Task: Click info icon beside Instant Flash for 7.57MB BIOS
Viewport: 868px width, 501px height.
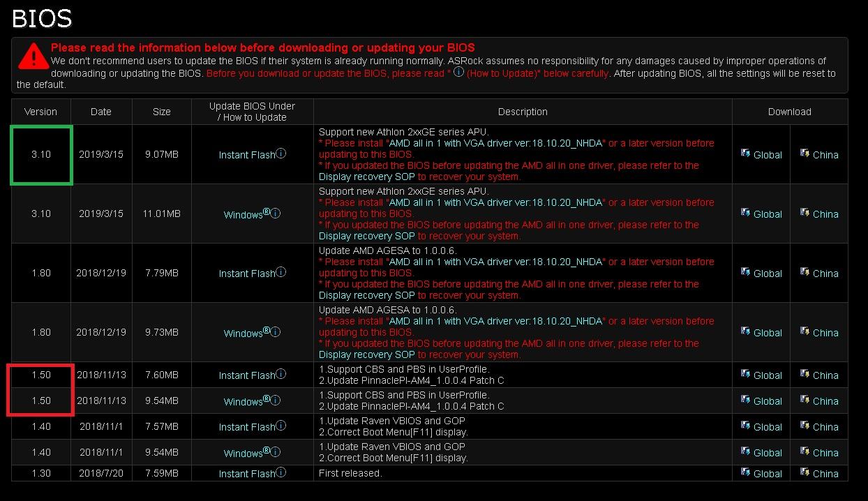Action: point(281,426)
